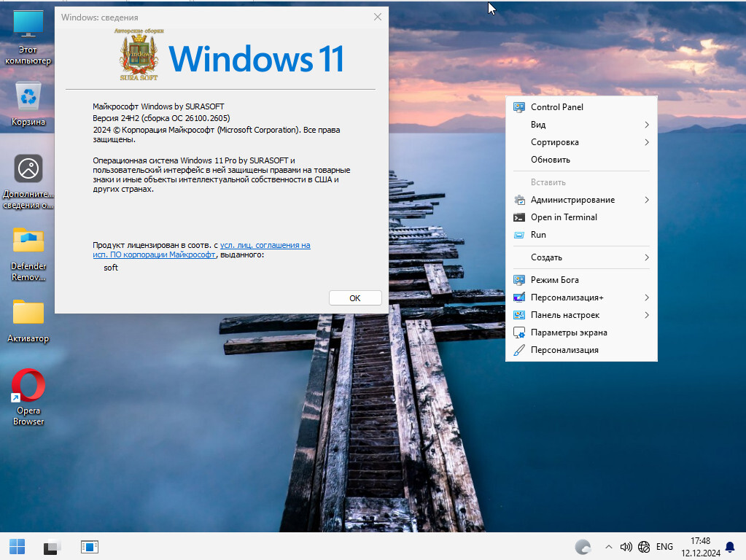This screenshot has height=560, width=746.
Task: Click the Майкрософт Windows by SURASOFT text
Action: click(x=158, y=106)
